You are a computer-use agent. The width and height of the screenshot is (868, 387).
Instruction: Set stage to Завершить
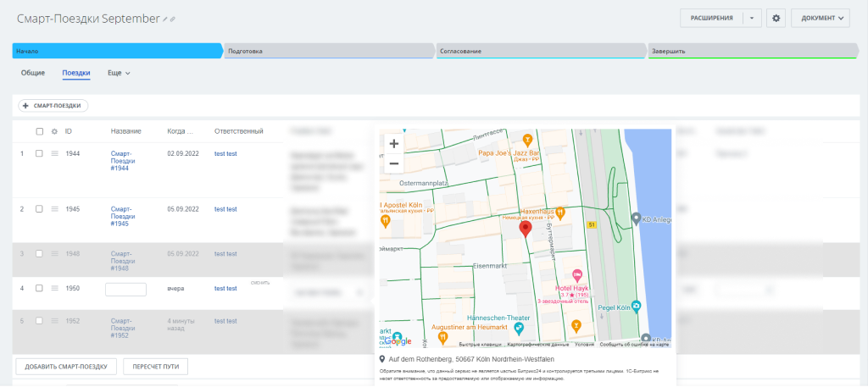[x=752, y=51]
